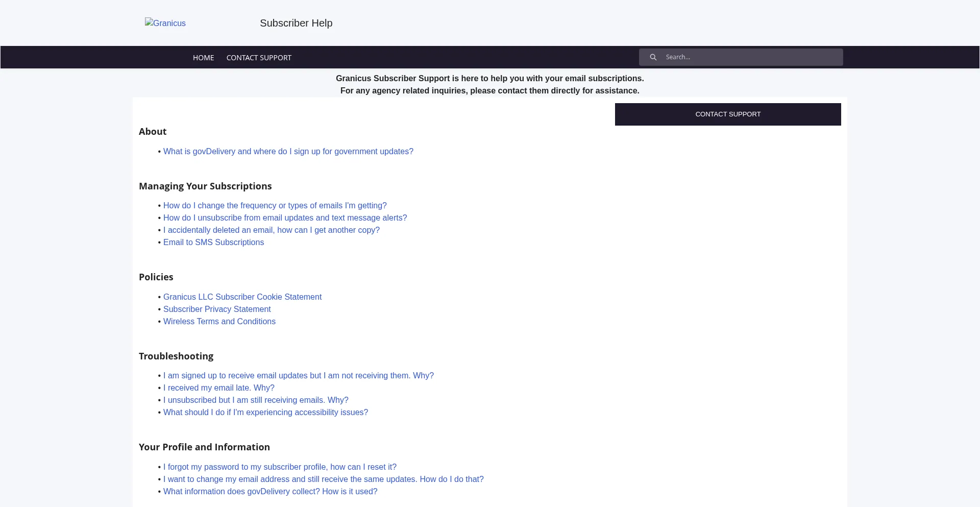This screenshot has width=980, height=507.
Task: Open 'What information does govDelivery collect' link
Action: (x=271, y=492)
